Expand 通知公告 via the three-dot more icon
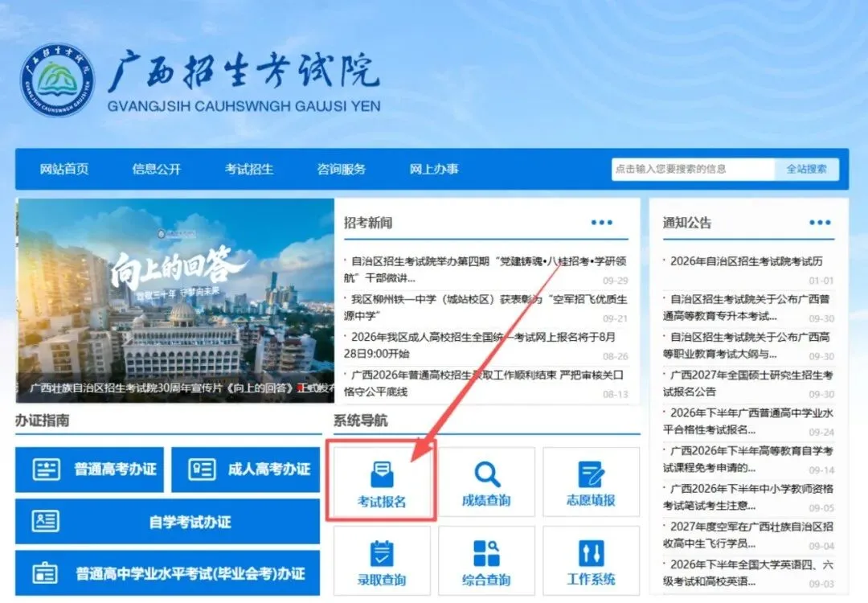This screenshot has width=868, height=603. tap(820, 223)
